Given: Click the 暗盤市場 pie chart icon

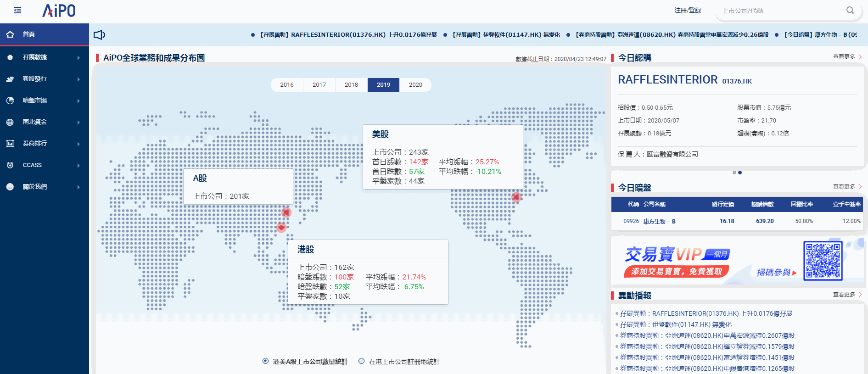Looking at the screenshot, I should pyautogui.click(x=10, y=100).
